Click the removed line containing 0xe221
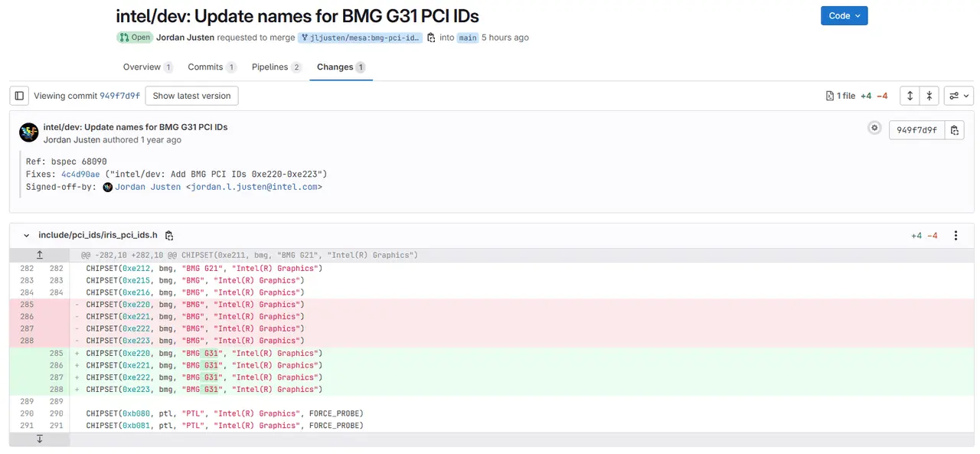980x454 pixels. (521, 317)
